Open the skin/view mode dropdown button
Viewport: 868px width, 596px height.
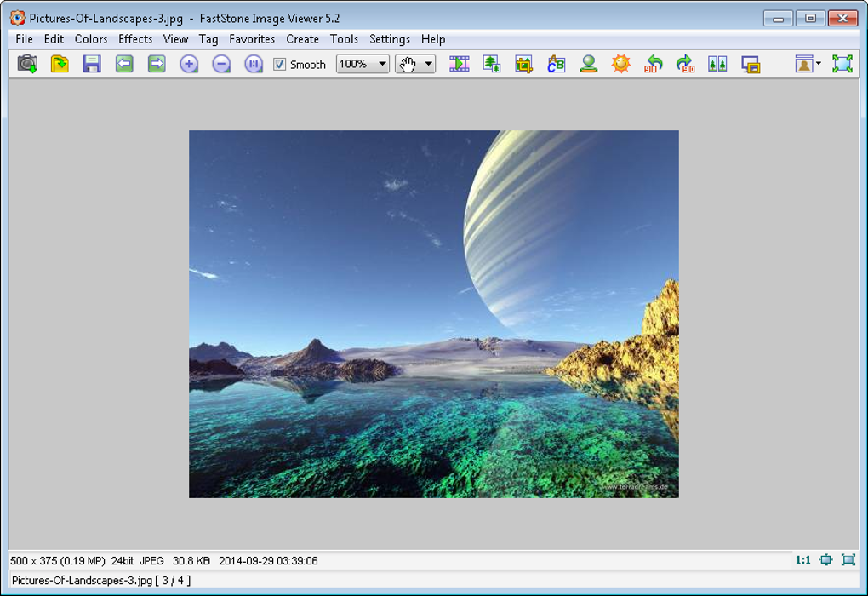(808, 64)
